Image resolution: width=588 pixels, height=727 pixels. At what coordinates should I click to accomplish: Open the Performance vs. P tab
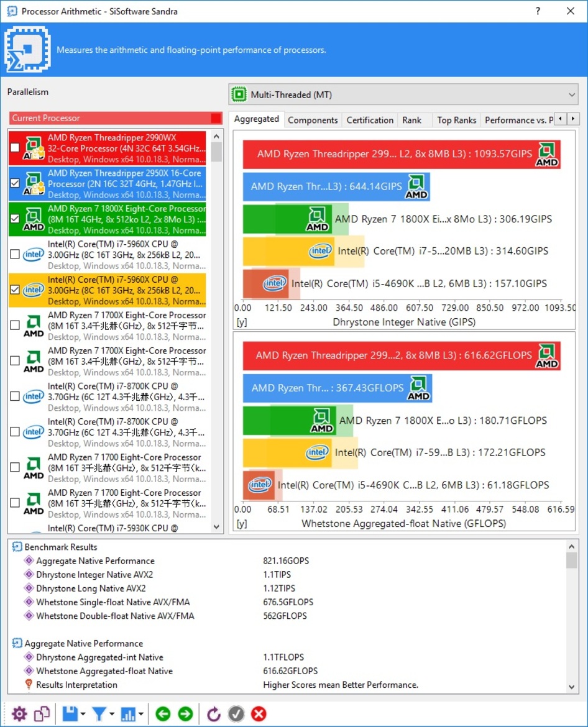(x=518, y=120)
